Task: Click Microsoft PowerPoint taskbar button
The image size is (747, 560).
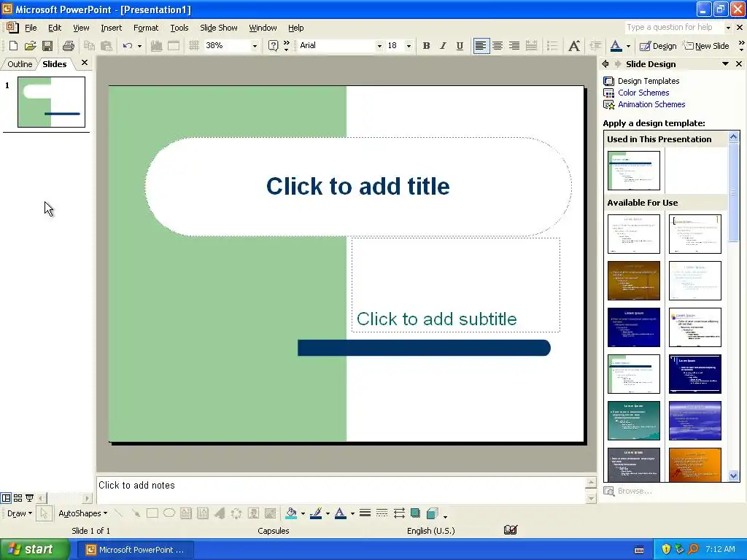Action: (x=135, y=550)
